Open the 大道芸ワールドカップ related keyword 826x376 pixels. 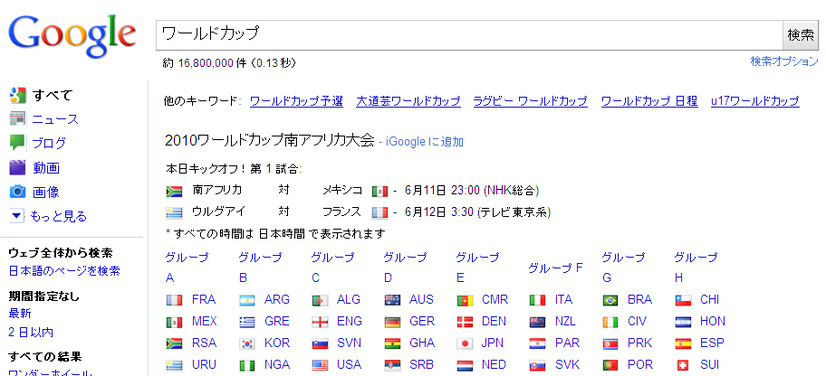pyautogui.click(x=408, y=101)
